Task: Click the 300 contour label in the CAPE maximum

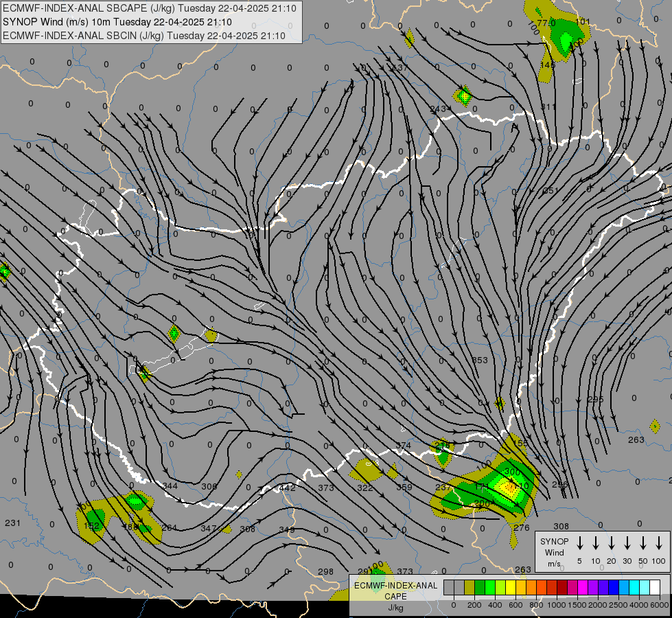Action: click(x=512, y=472)
